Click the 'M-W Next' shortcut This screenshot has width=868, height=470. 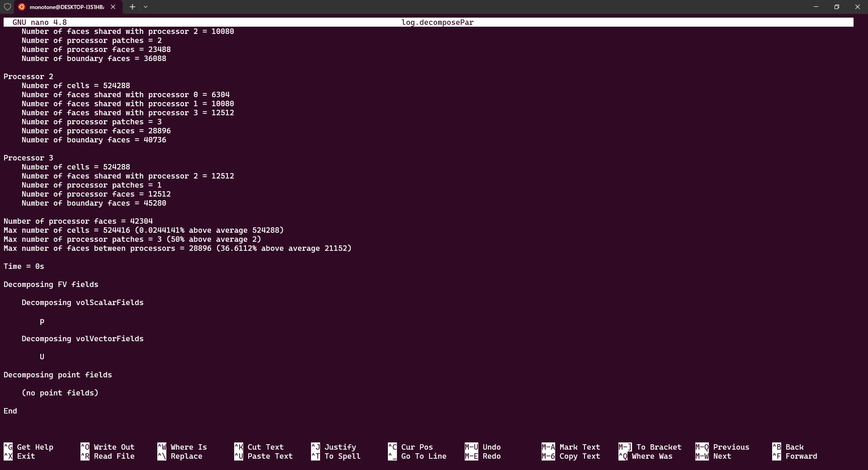[x=713, y=456]
